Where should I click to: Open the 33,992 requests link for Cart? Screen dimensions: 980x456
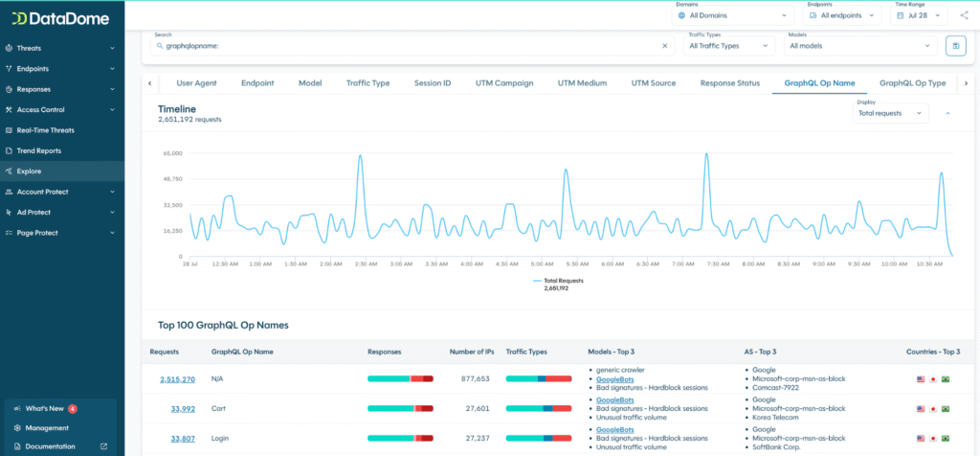pos(183,409)
